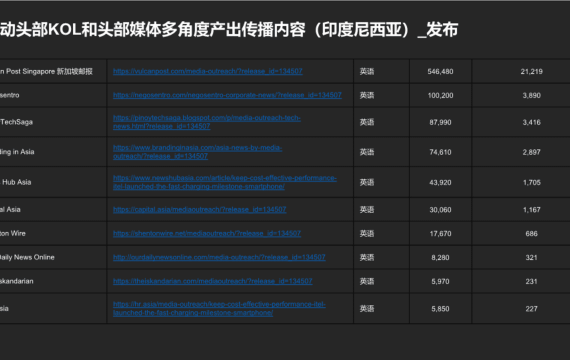Open the newshubasia.com article link

point(225,182)
